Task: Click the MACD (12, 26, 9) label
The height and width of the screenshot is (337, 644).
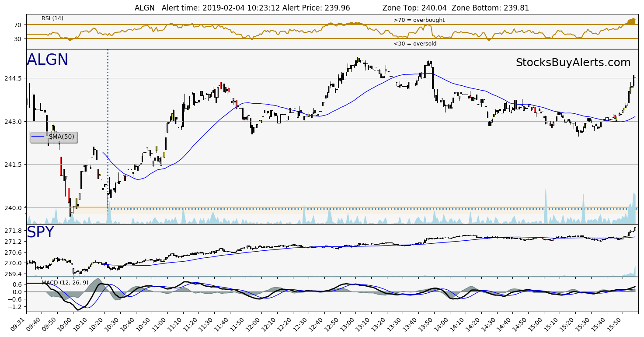Action: (65, 283)
